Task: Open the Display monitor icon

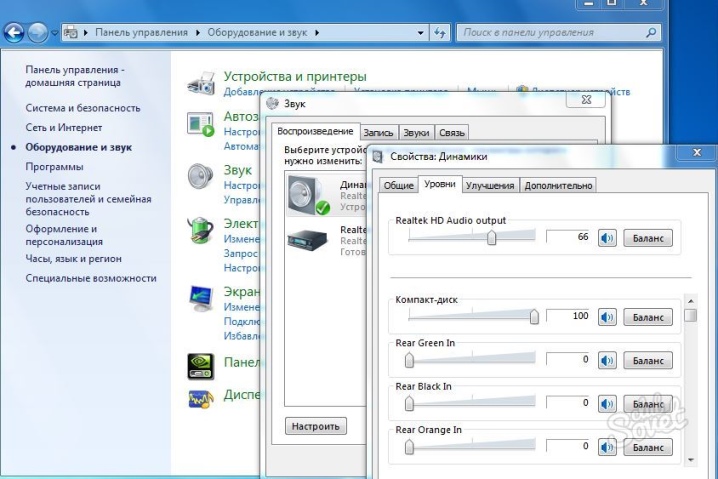Action: coord(201,299)
